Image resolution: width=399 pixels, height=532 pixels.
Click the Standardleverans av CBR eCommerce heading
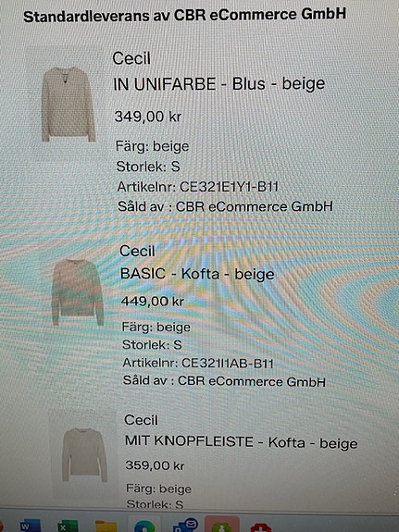tap(185, 16)
